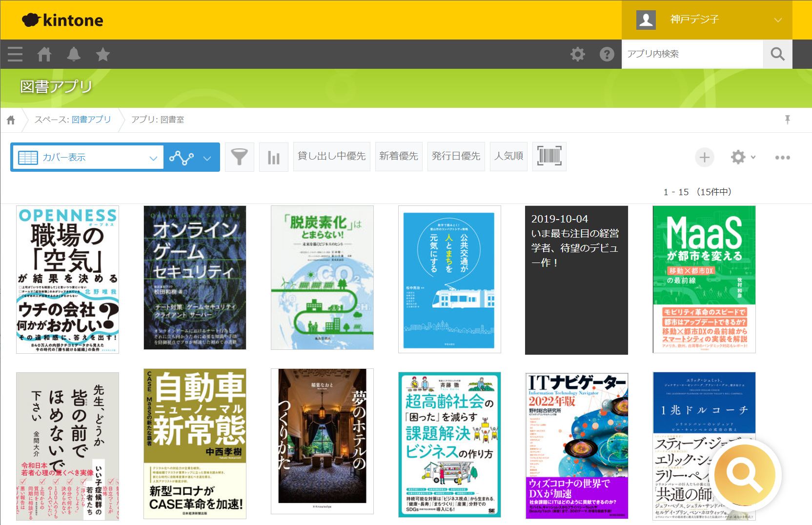Click アプリ内検索 search field
Screen dimensions: 812x525
(x=692, y=54)
